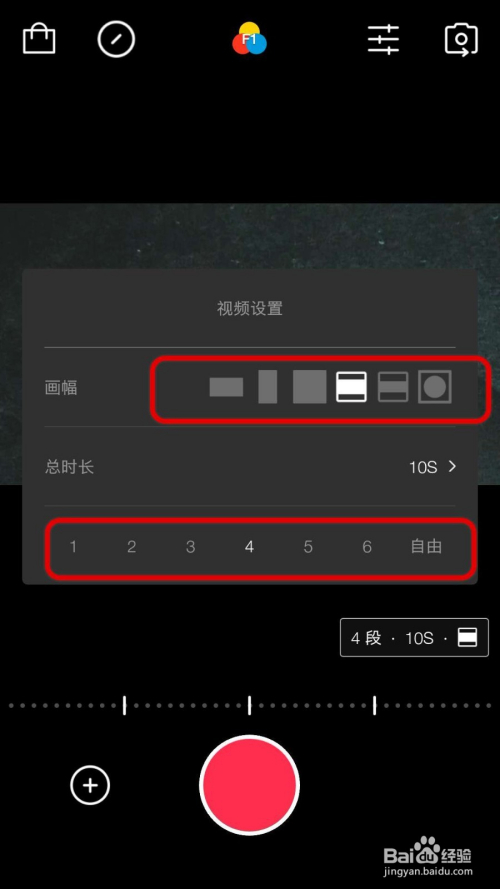Screen dimensions: 500x889
Task: Open the F1 color filter icon
Action: click(249, 39)
